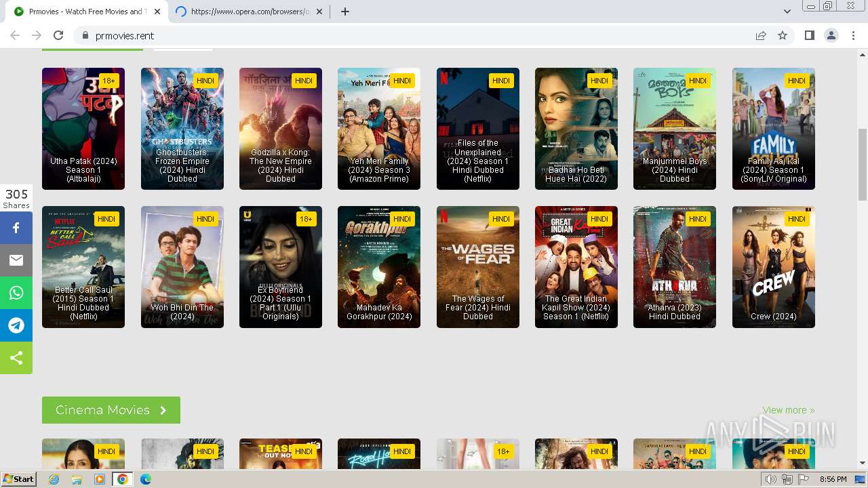Toggle the browser side panel icon
868x488 pixels.
tap(809, 35)
